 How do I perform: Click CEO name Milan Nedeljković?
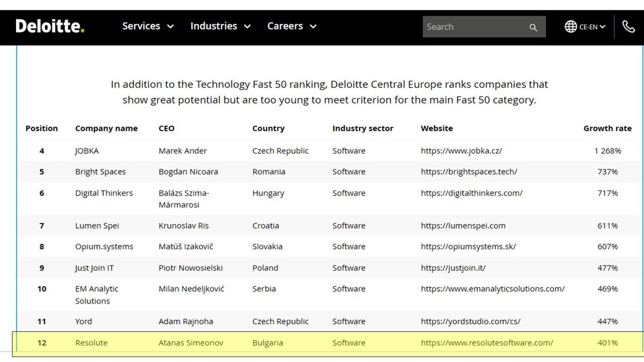[192, 289]
